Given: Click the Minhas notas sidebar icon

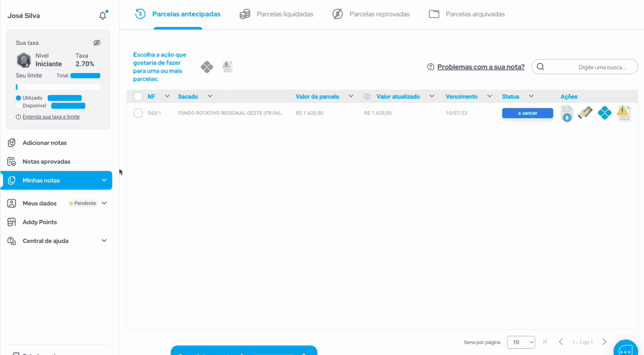Looking at the screenshot, I should (x=12, y=180).
